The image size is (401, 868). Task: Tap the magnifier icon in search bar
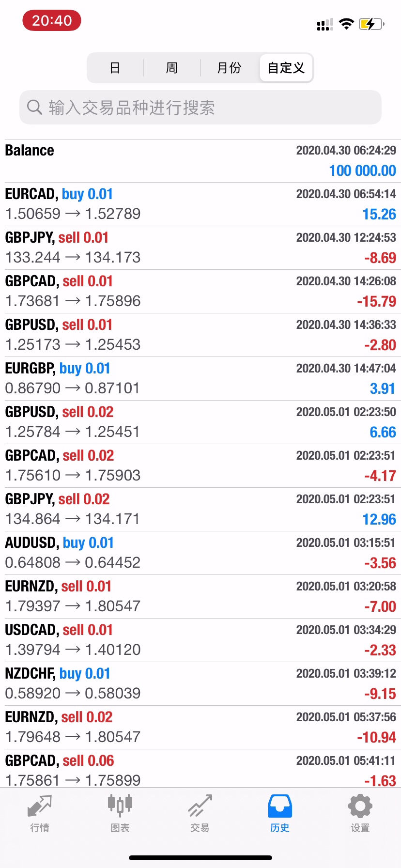pos(34,107)
